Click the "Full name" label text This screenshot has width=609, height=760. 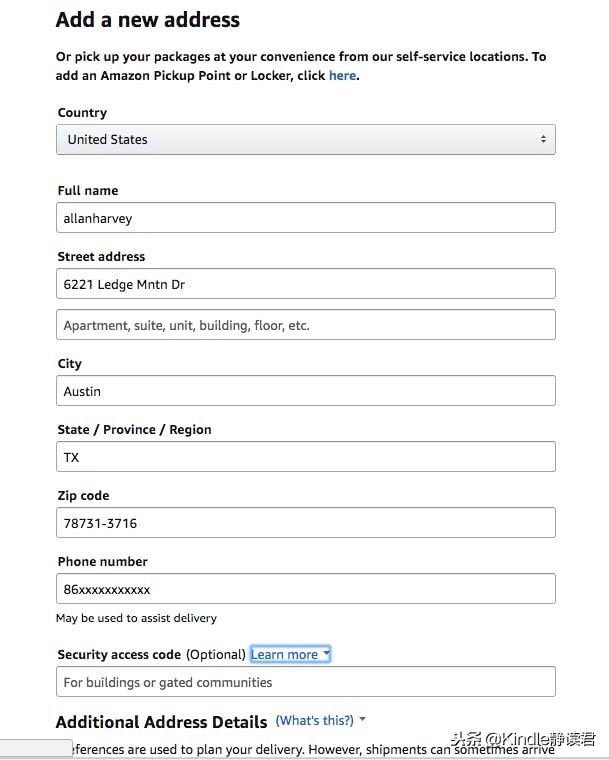(x=88, y=190)
